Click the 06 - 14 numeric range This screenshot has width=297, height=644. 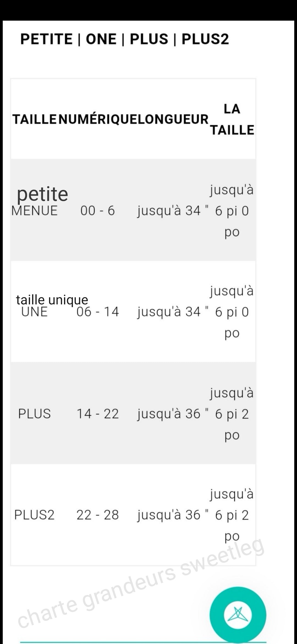click(98, 312)
